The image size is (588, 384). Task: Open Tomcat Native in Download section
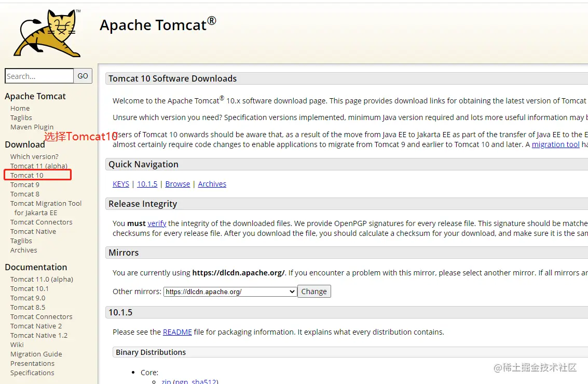tap(33, 232)
